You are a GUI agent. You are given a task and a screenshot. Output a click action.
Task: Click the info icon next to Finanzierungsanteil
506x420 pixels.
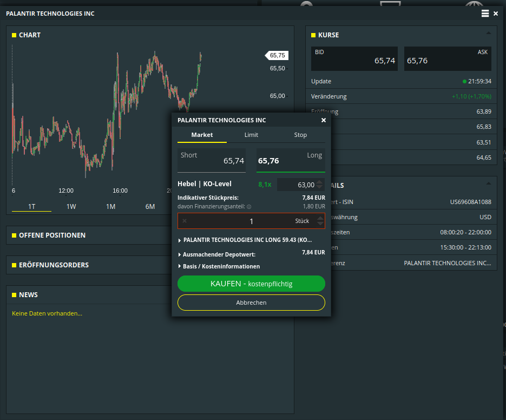249,207
